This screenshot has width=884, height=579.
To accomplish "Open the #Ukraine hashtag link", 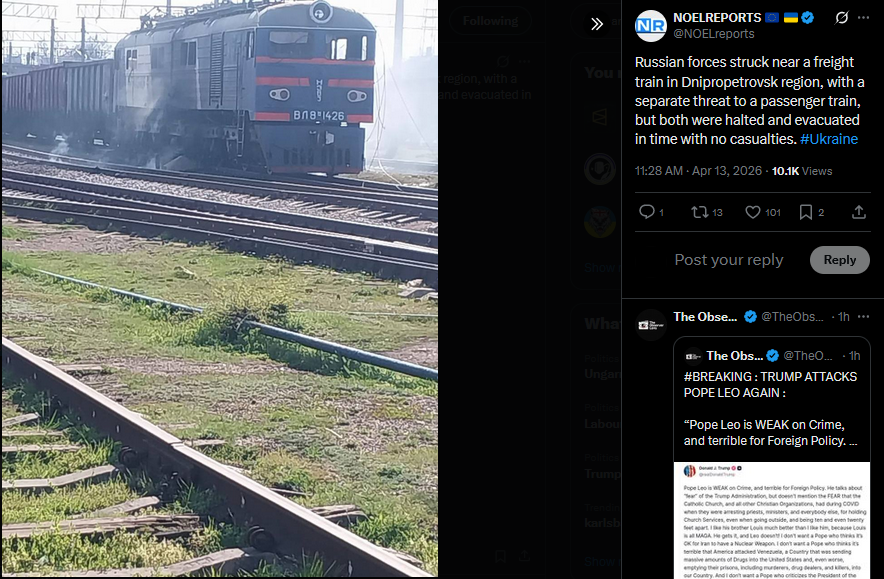I will tap(829, 139).
